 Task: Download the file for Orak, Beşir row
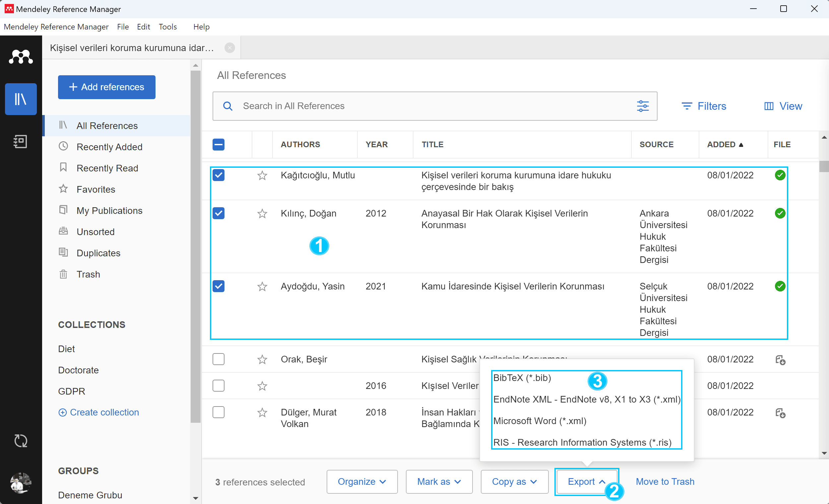(x=780, y=360)
